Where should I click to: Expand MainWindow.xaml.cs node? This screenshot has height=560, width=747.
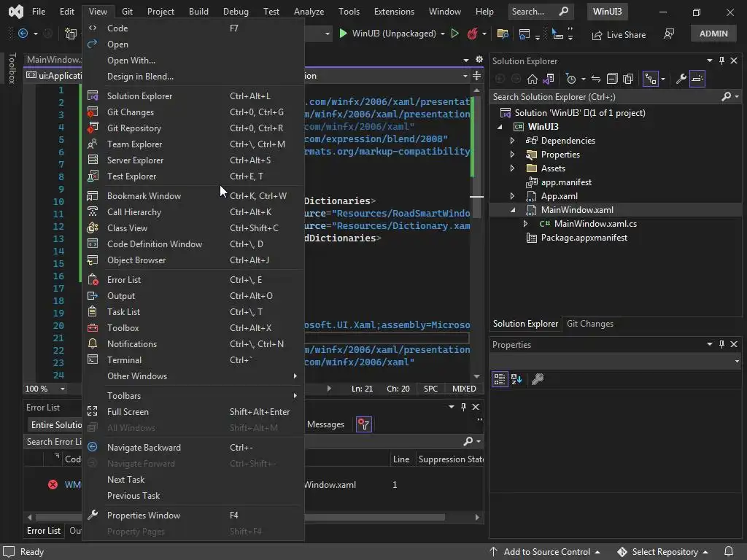[525, 224]
